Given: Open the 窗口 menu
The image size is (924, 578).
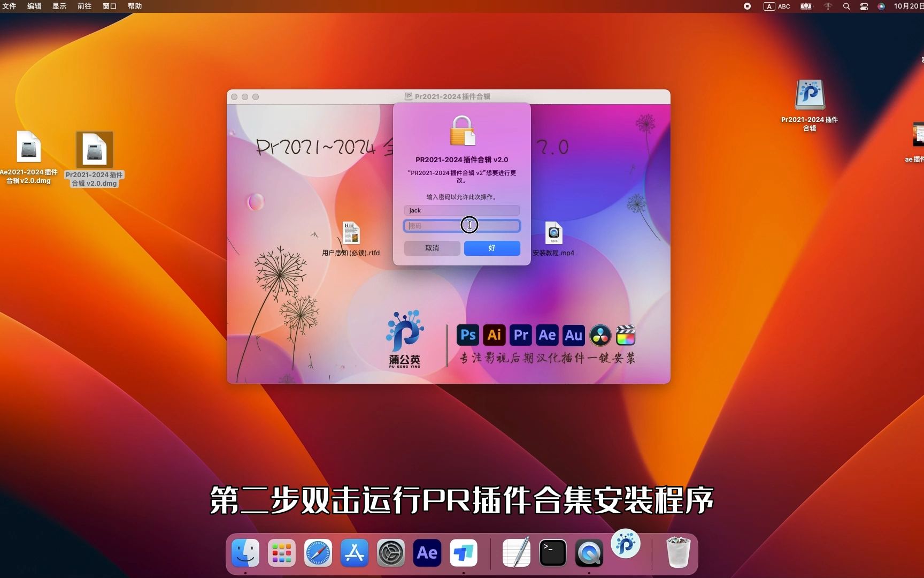Looking at the screenshot, I should point(110,6).
